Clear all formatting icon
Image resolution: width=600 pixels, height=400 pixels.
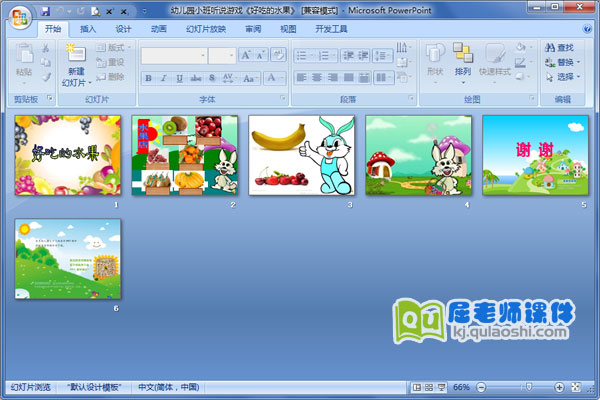(x=278, y=56)
